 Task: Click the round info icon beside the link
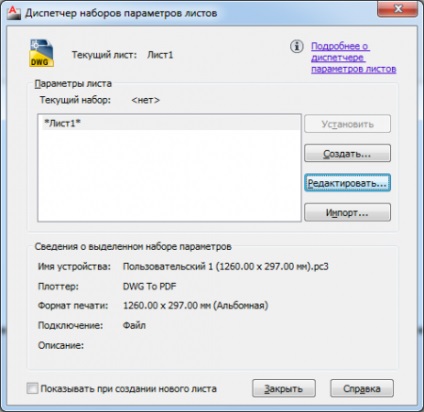[296, 46]
